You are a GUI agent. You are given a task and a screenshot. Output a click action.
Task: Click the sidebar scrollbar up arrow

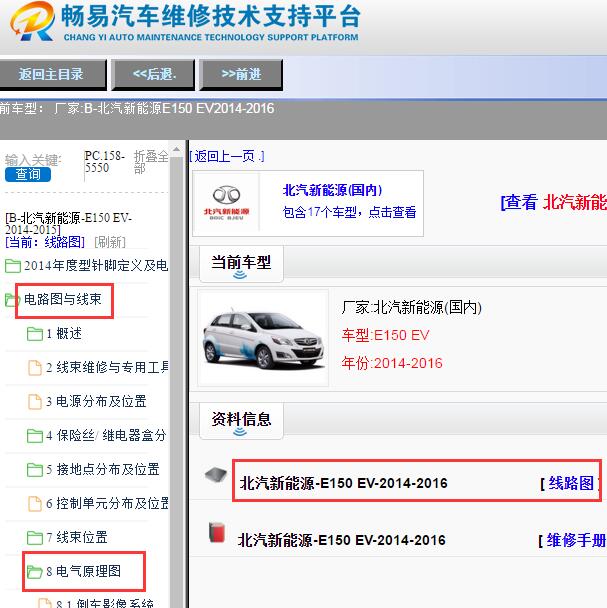point(176,150)
